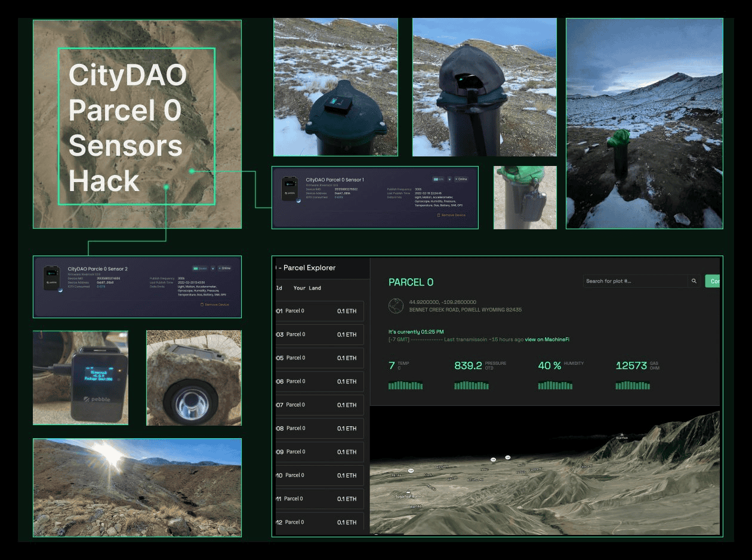752x560 pixels.
Task: Open the view on MachineFi link
Action: coord(547,340)
